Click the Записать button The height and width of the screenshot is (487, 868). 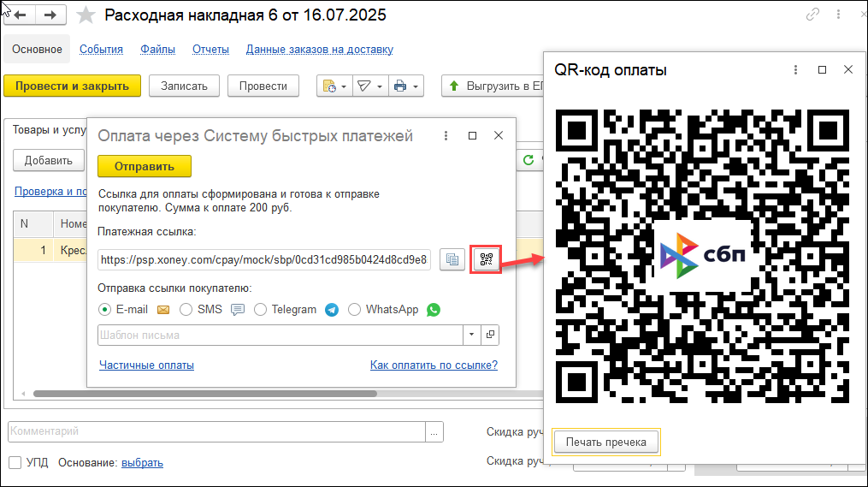pyautogui.click(x=185, y=86)
